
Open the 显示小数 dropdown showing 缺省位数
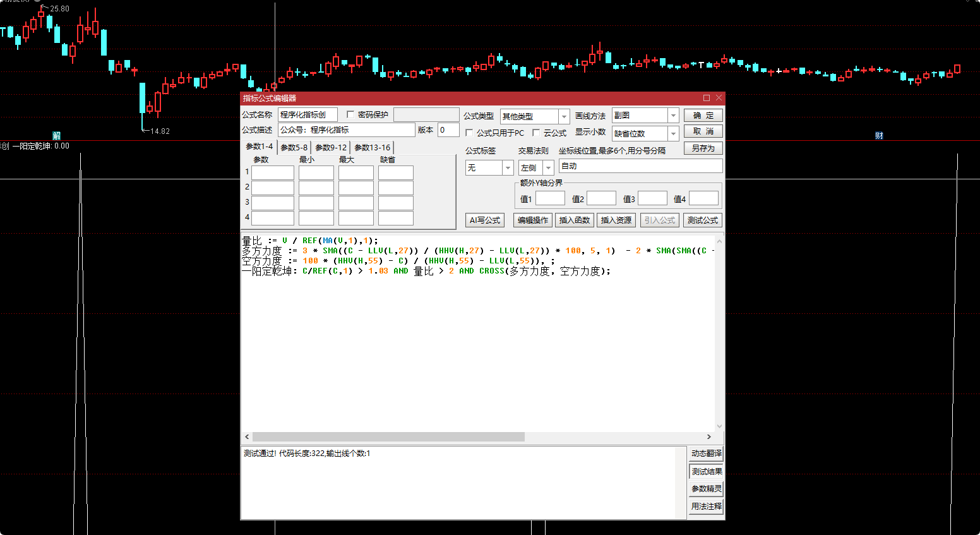[x=673, y=134]
